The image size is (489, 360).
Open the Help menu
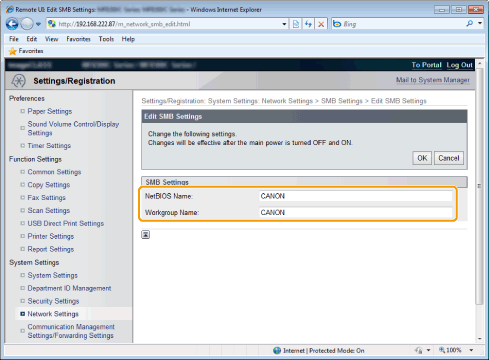[128, 39]
